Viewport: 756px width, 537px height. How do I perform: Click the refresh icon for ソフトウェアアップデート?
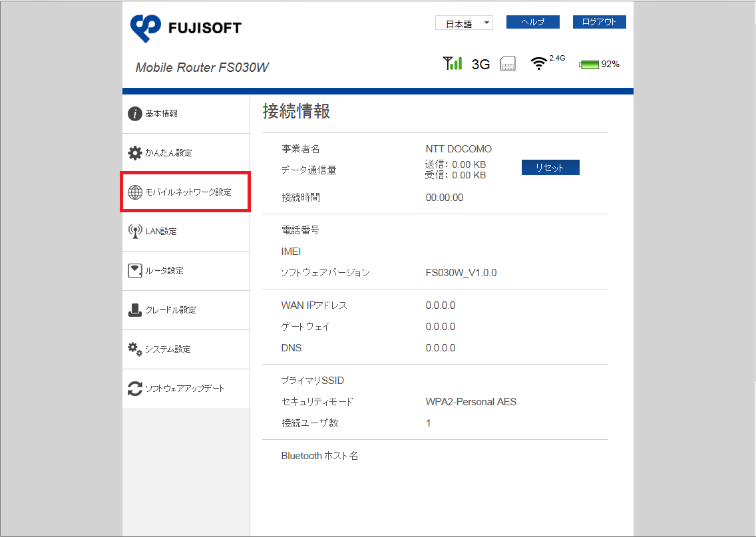135,389
